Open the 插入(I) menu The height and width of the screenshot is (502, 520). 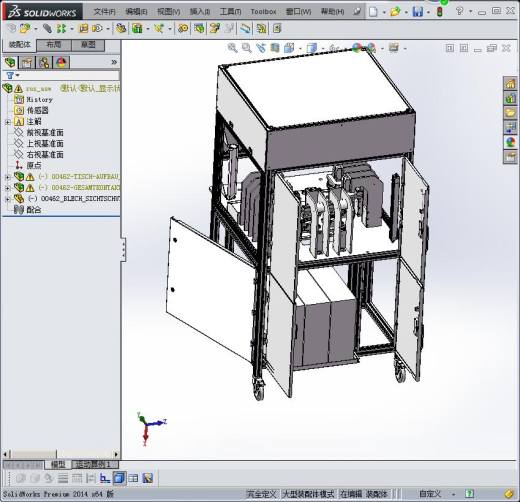[200, 12]
